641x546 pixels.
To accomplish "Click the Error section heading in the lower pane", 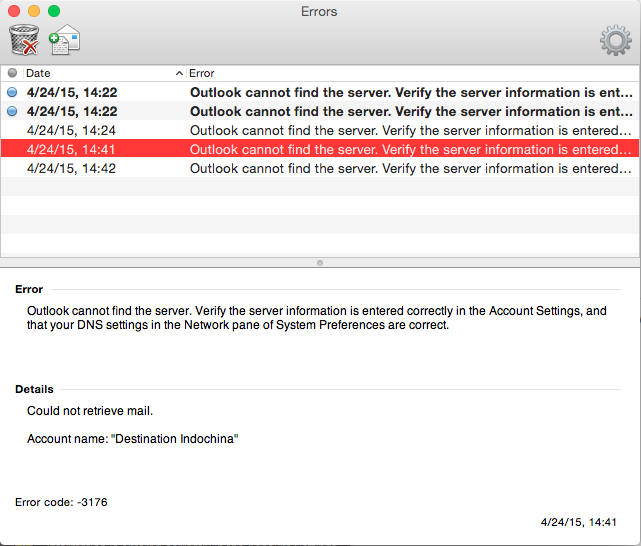I will tap(29, 289).
